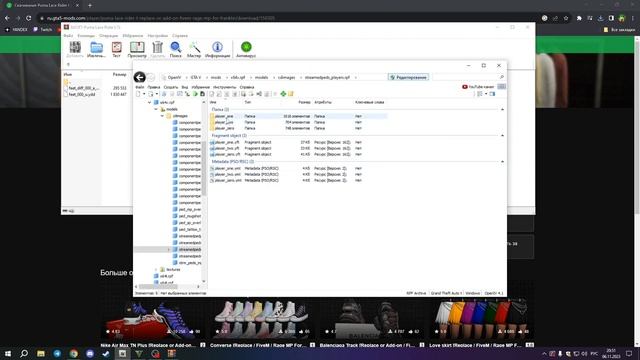640x360 pixels.
Task: Open the Wizard (Мастер) wand icon in WinRAR
Action: point(194,48)
